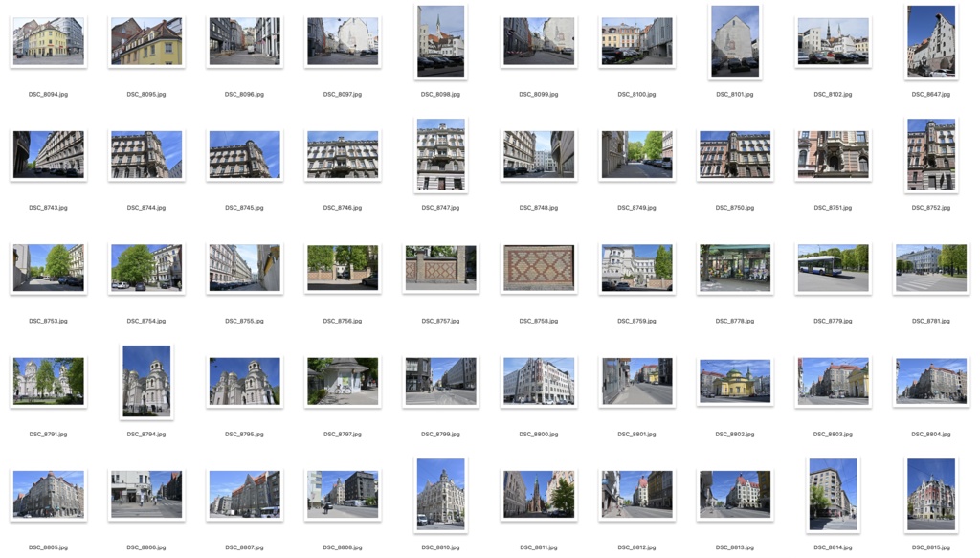Screen dimensions: 980x558
Task: Select the yellow building photo DSC_8095.jpg
Action: click(x=145, y=42)
